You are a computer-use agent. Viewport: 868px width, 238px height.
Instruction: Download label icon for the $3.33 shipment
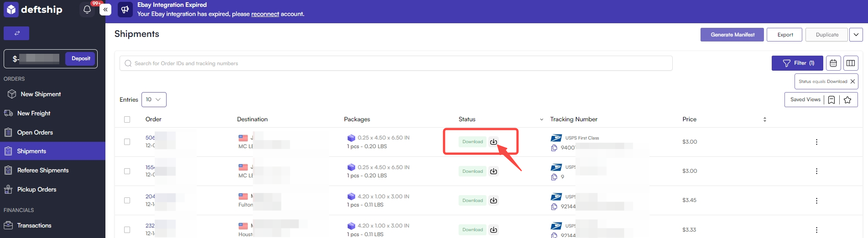pos(493,230)
